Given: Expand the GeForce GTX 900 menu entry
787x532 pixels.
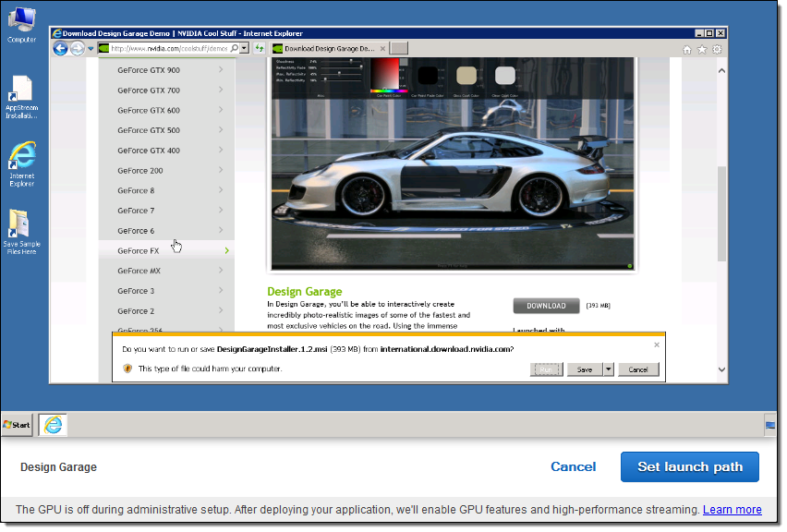Looking at the screenshot, I should pyautogui.click(x=166, y=70).
